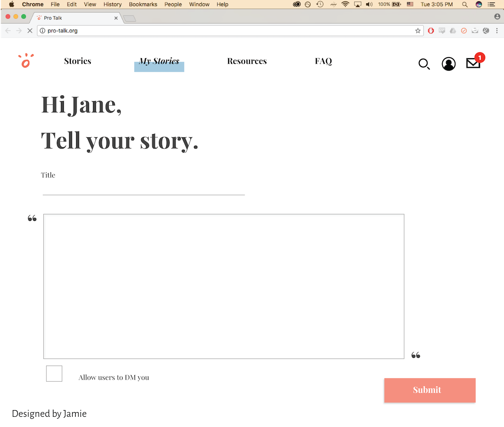This screenshot has width=504, height=427.
Task: Click the AirPlay display icon
Action: [357, 4]
